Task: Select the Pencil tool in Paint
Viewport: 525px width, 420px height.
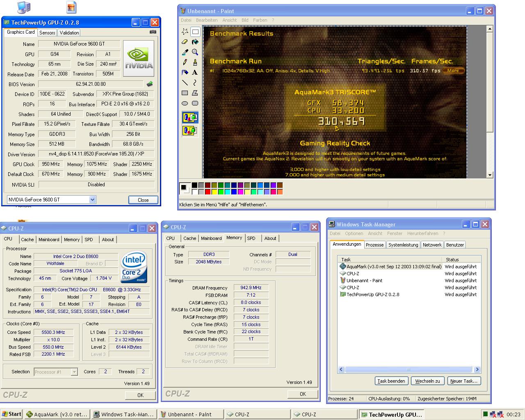Action: pos(185,62)
